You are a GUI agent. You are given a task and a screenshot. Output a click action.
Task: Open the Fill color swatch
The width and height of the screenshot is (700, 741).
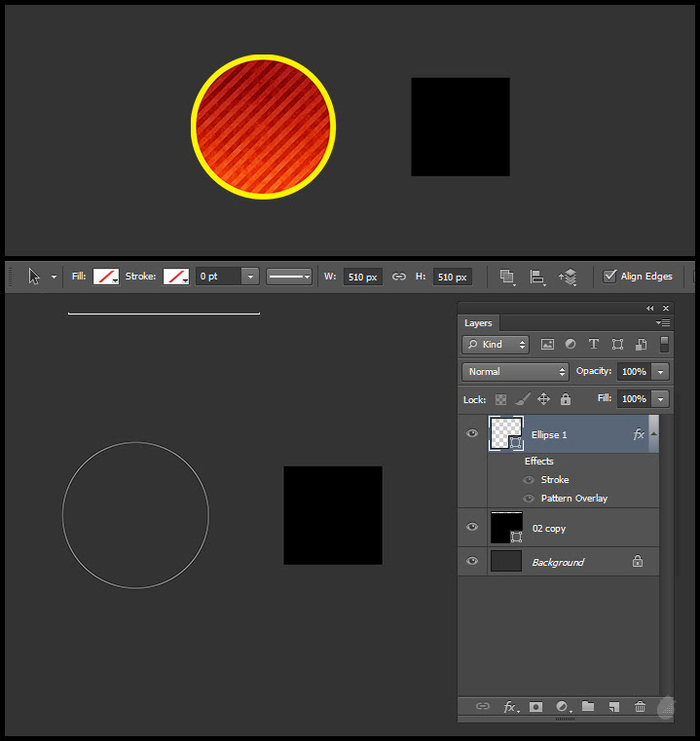(106, 277)
